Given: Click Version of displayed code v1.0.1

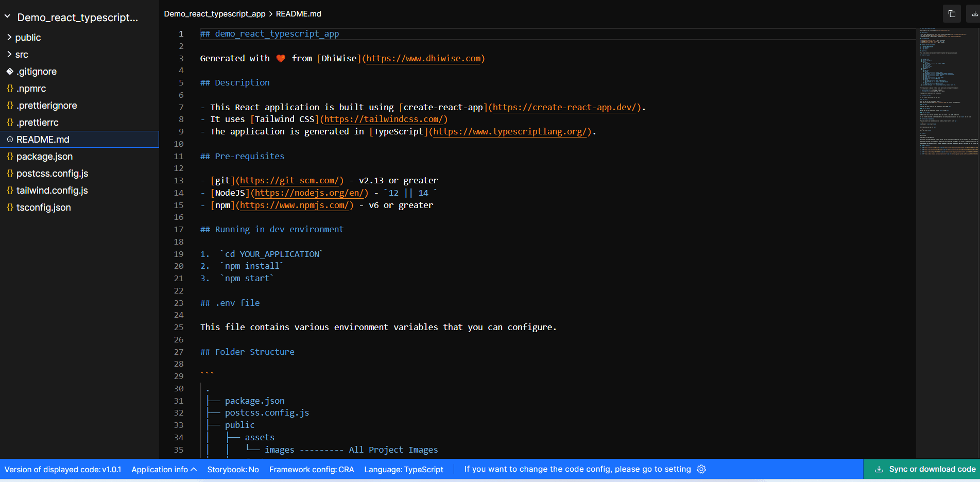Looking at the screenshot, I should (63, 470).
